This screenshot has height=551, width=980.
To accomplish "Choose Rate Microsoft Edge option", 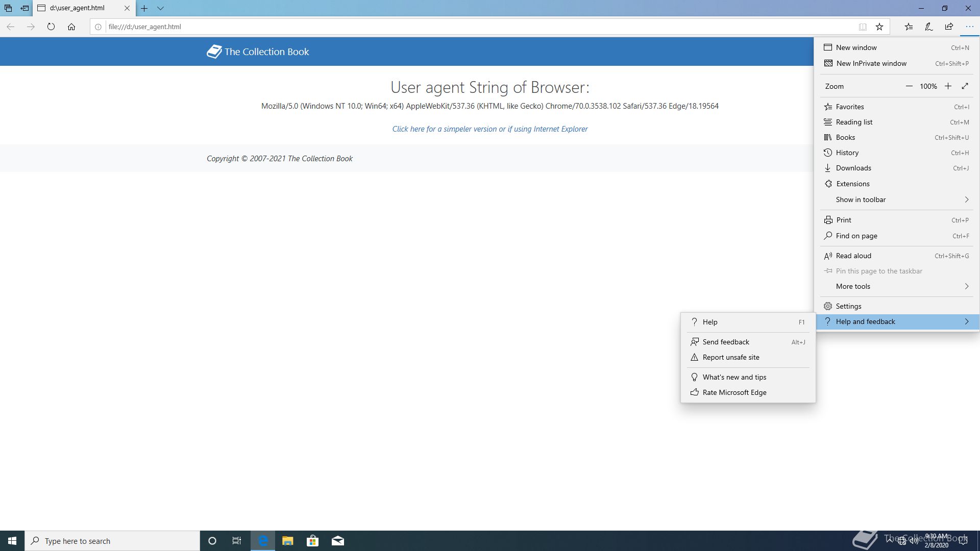I will 734,392.
